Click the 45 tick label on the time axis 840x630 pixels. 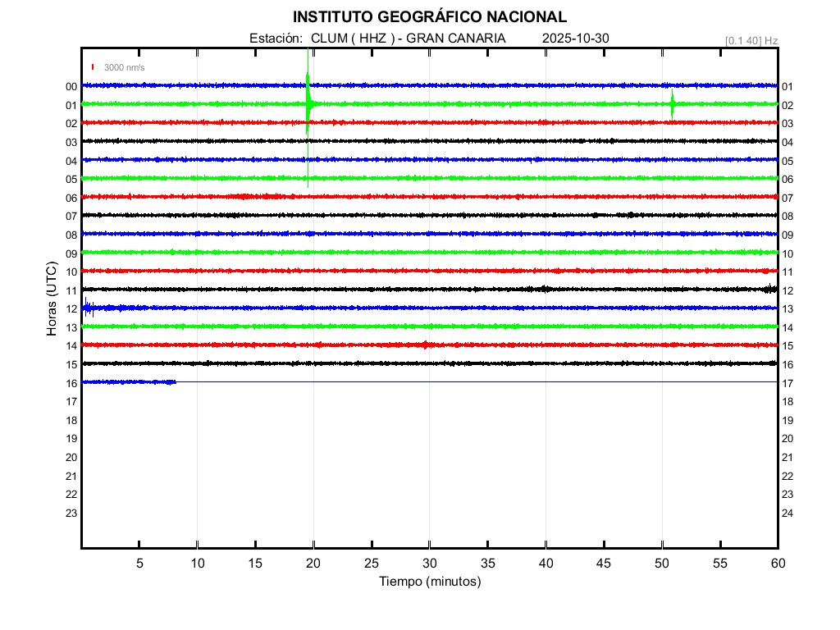click(x=604, y=564)
